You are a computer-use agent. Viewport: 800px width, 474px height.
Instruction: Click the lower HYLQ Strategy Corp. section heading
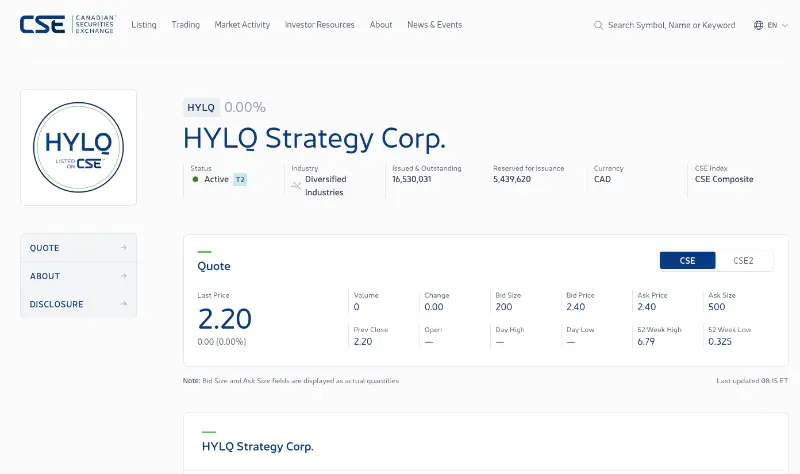258,446
